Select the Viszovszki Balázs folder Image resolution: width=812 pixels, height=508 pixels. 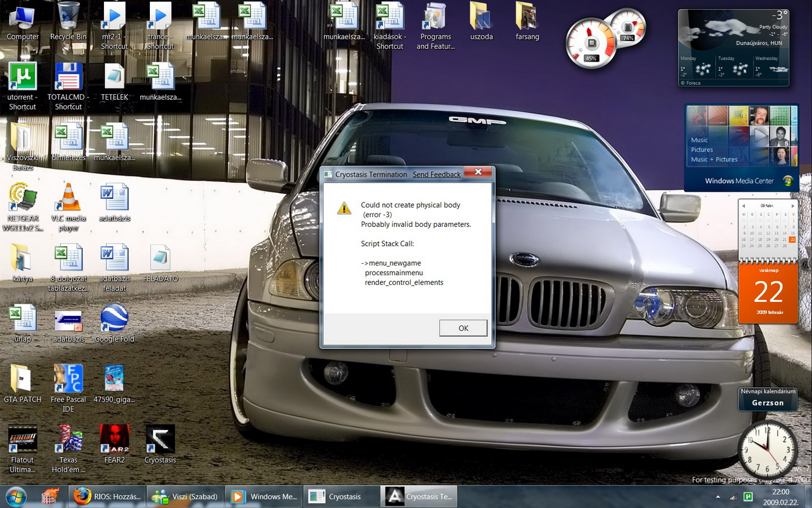(x=22, y=147)
